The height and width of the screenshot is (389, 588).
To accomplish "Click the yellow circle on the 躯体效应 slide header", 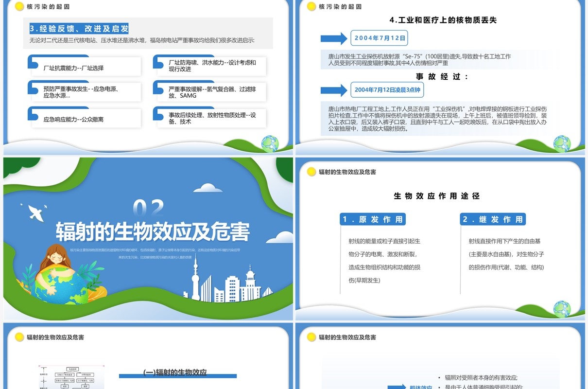I will pos(311,336).
